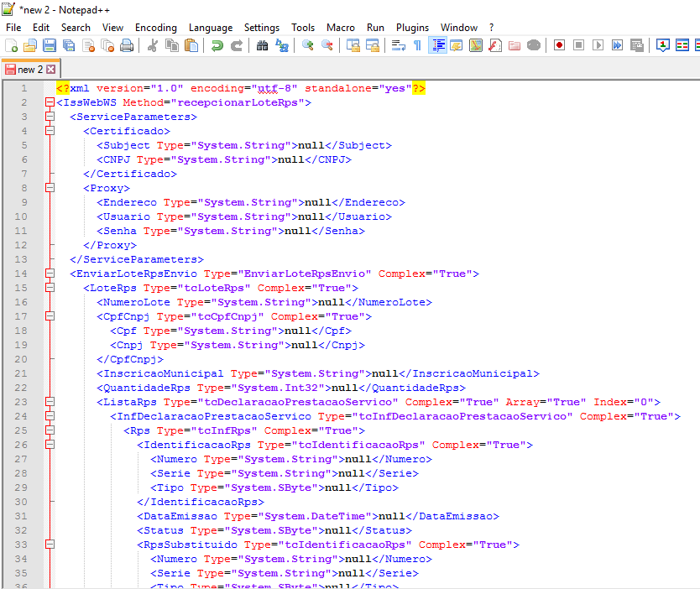Toggle synchronized horizontal scrolling
Viewport: 700px width, 589px height.
[x=373, y=45]
